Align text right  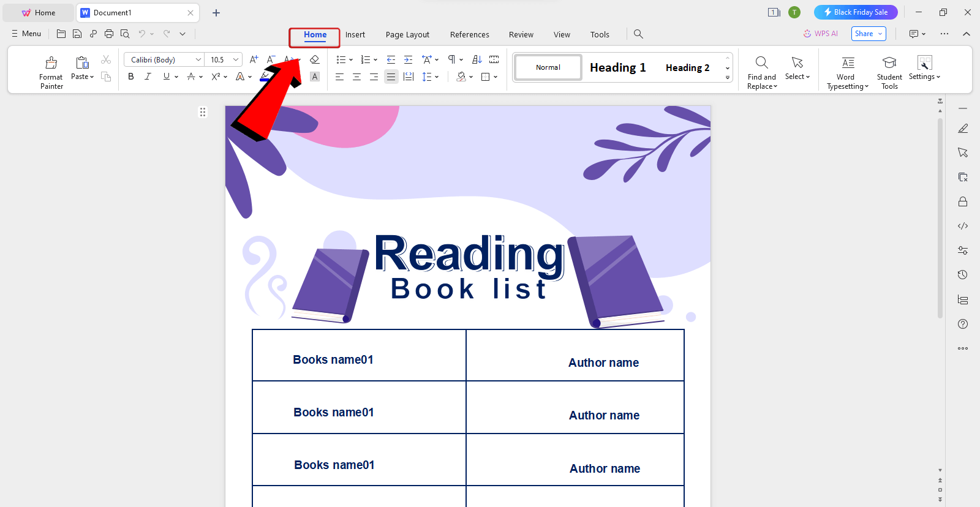[374, 77]
